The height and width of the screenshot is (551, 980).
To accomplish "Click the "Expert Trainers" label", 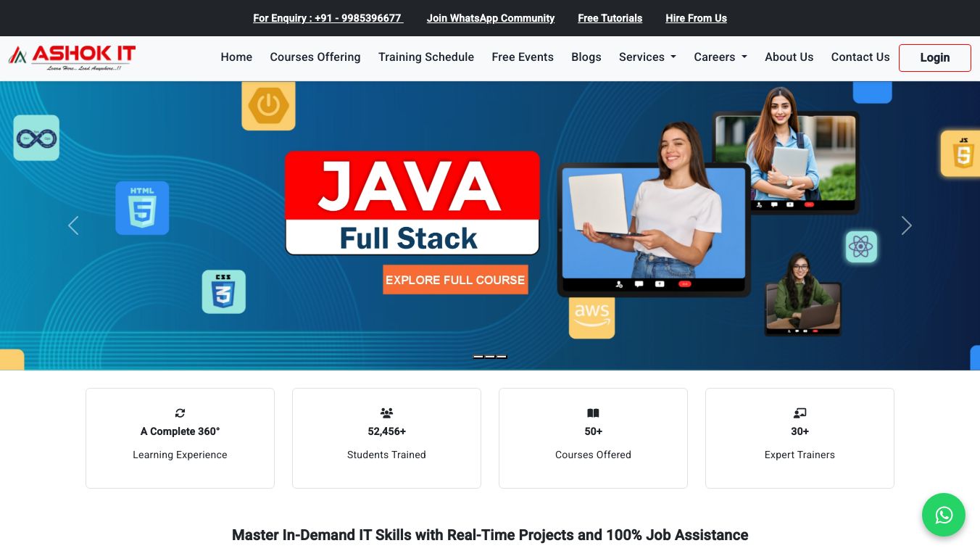I will [800, 455].
